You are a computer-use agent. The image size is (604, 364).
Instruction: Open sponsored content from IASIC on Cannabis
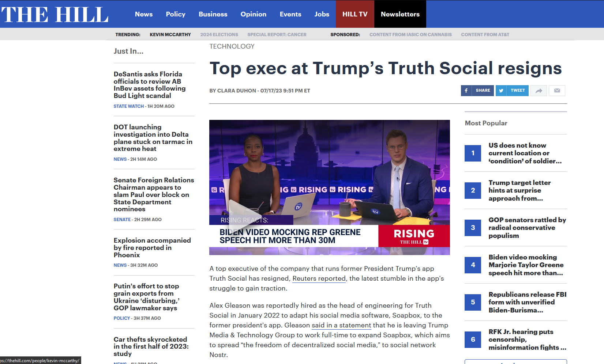coord(410,35)
